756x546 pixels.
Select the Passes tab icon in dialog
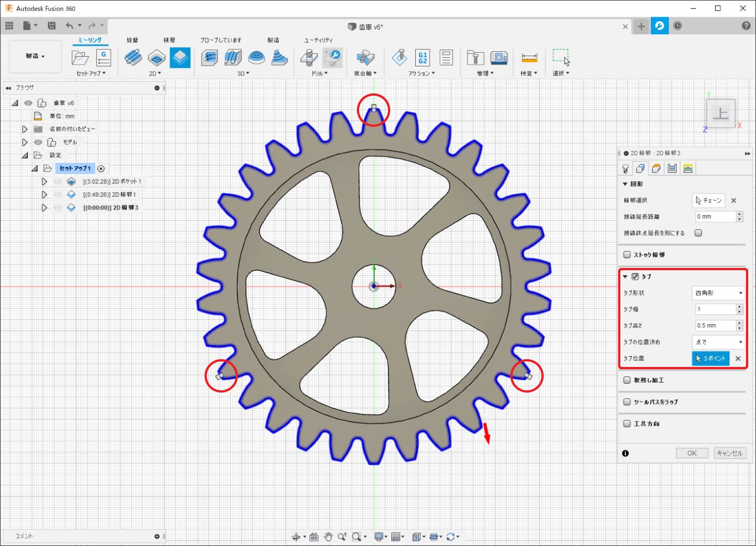click(x=672, y=168)
